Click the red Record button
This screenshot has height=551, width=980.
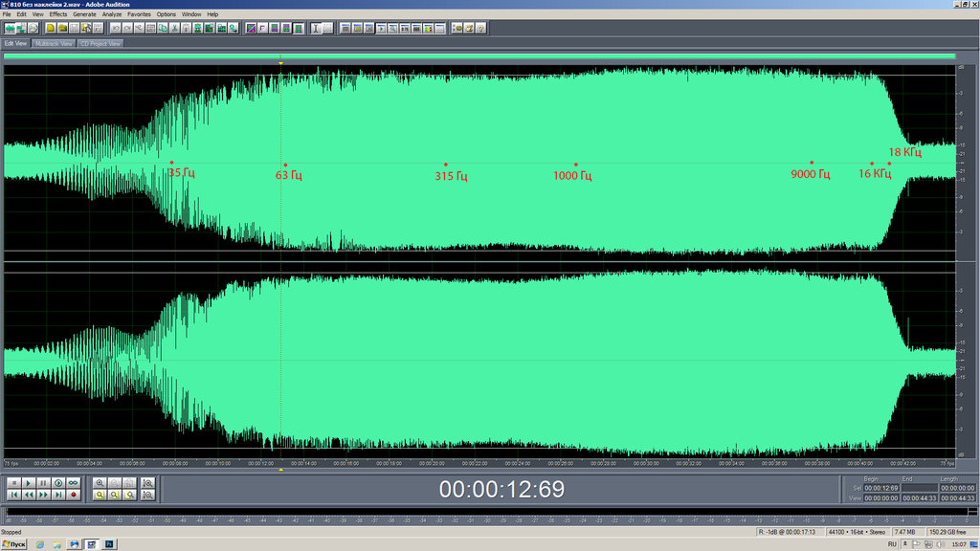[74, 495]
